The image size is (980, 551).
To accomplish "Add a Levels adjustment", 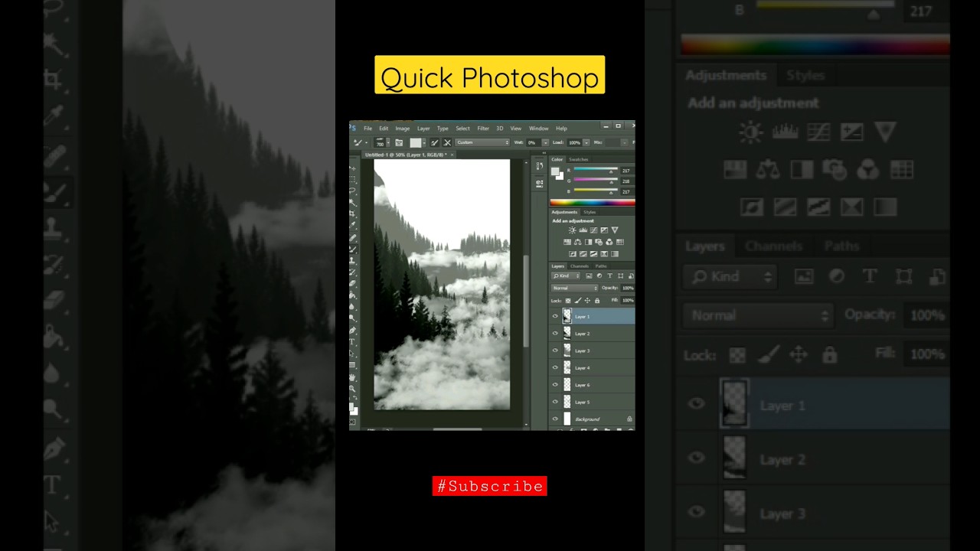I will (x=583, y=230).
